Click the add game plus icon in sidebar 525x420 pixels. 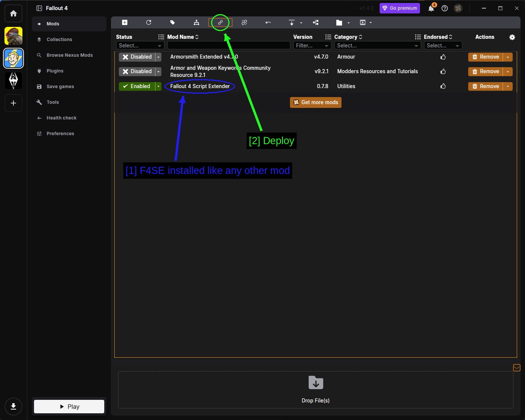tap(13, 103)
